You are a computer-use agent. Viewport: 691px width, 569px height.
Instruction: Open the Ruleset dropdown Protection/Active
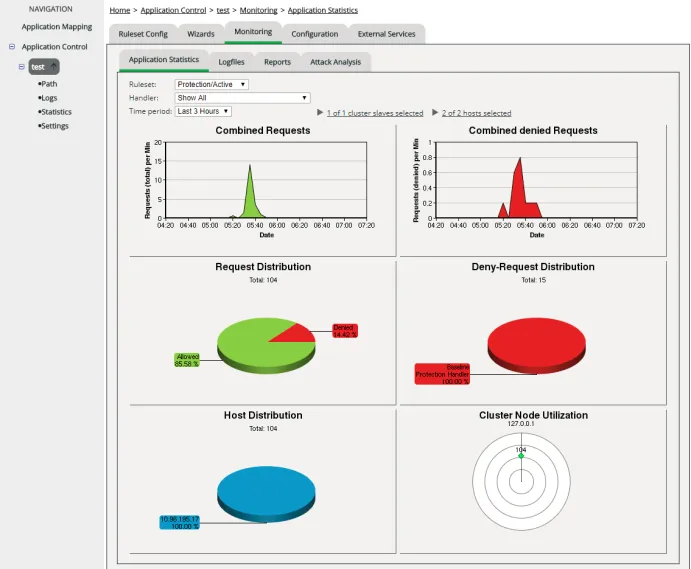[x=212, y=84]
